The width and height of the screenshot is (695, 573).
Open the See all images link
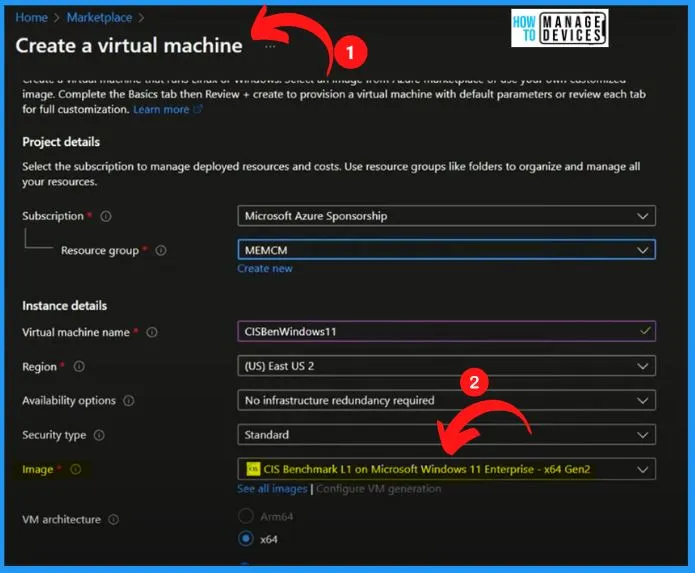272,489
